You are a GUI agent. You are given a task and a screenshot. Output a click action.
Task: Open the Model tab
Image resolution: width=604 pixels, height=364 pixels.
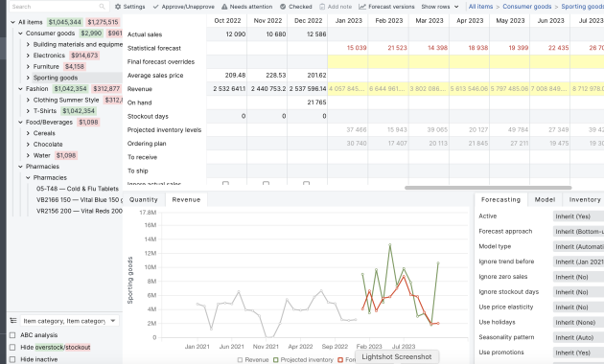click(545, 199)
